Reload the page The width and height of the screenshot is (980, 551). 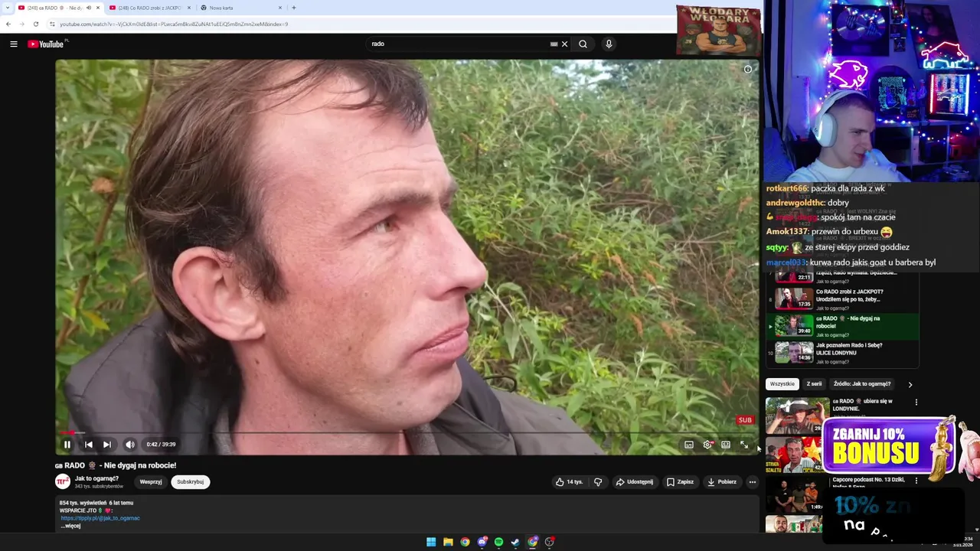click(35, 24)
